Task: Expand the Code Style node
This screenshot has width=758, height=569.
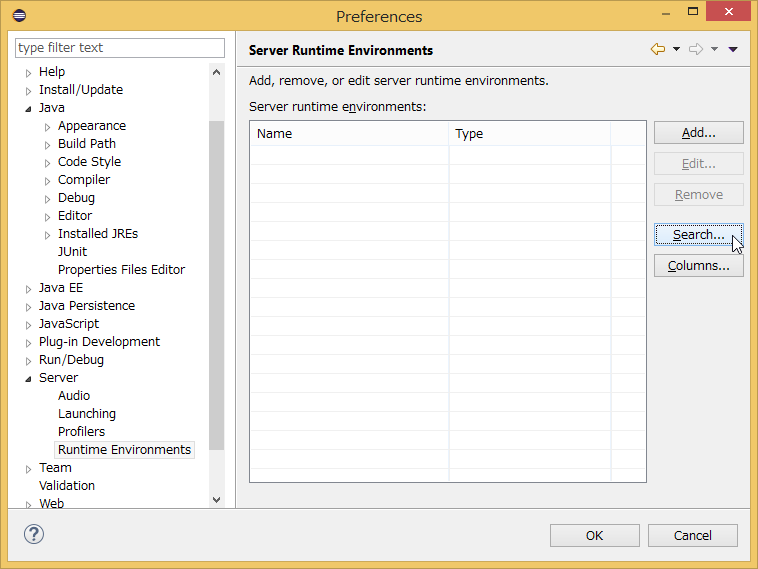Action: pos(47,163)
